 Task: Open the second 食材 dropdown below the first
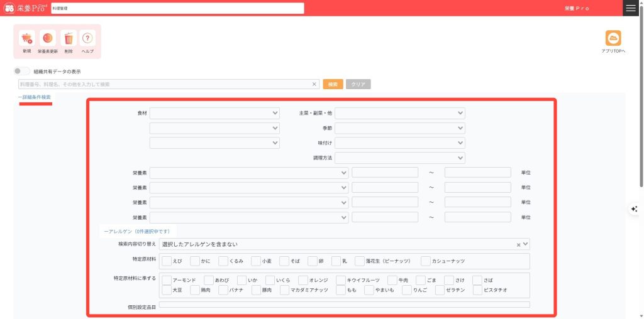(x=214, y=128)
